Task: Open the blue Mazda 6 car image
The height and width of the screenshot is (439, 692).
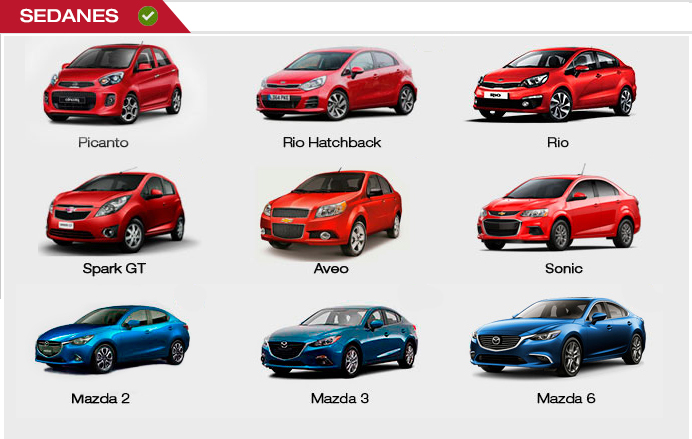Action: pyautogui.click(x=558, y=337)
